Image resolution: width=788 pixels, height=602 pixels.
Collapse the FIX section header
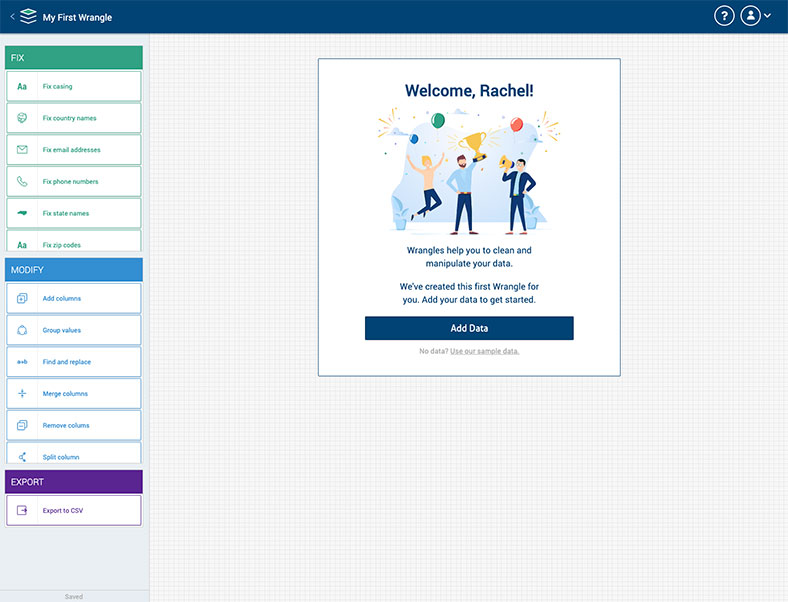coord(74,58)
